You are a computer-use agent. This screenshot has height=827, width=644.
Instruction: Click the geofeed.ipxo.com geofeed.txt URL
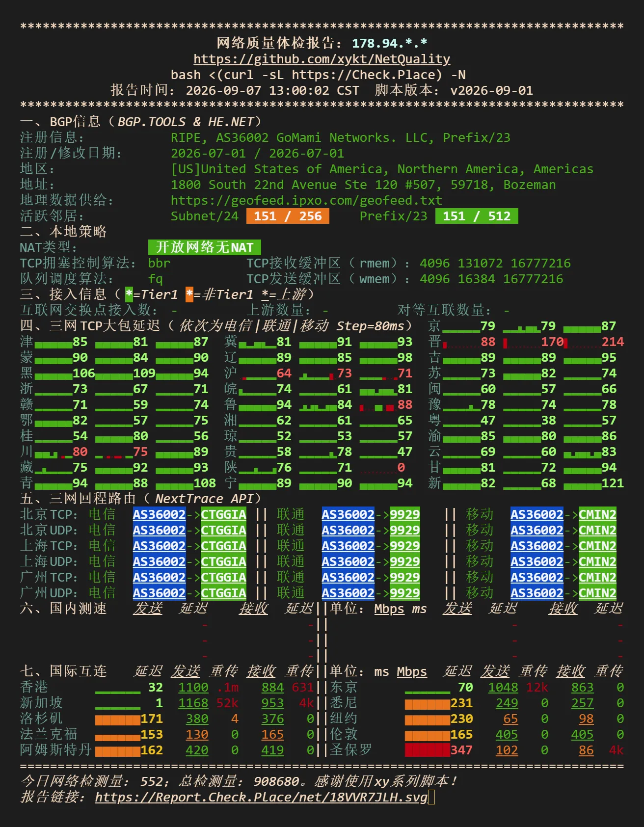click(306, 200)
